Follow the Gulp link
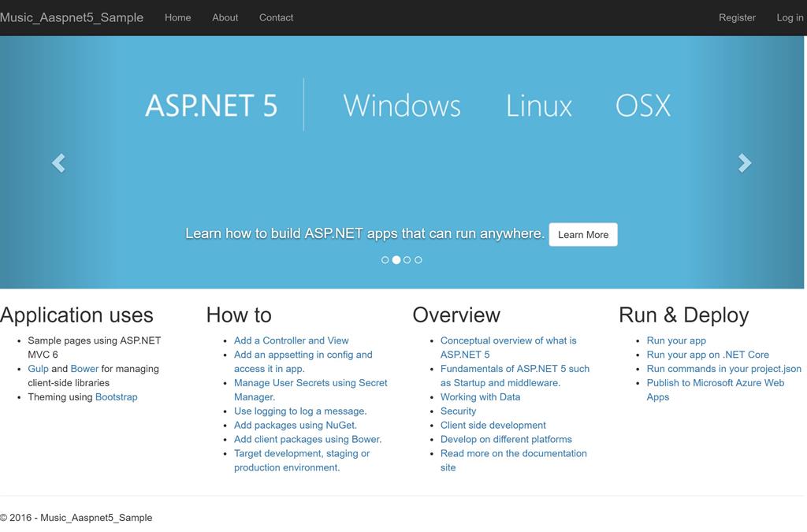Screen dimensions: 807x532 tap(38, 369)
